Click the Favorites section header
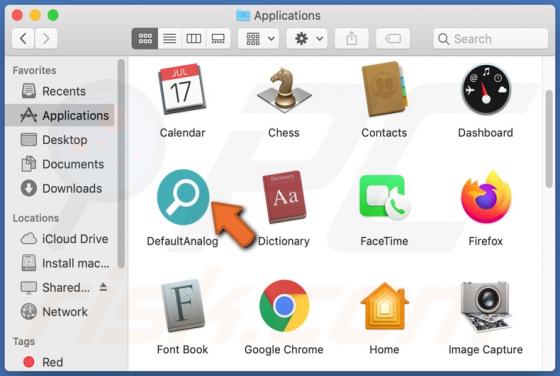 pos(35,70)
